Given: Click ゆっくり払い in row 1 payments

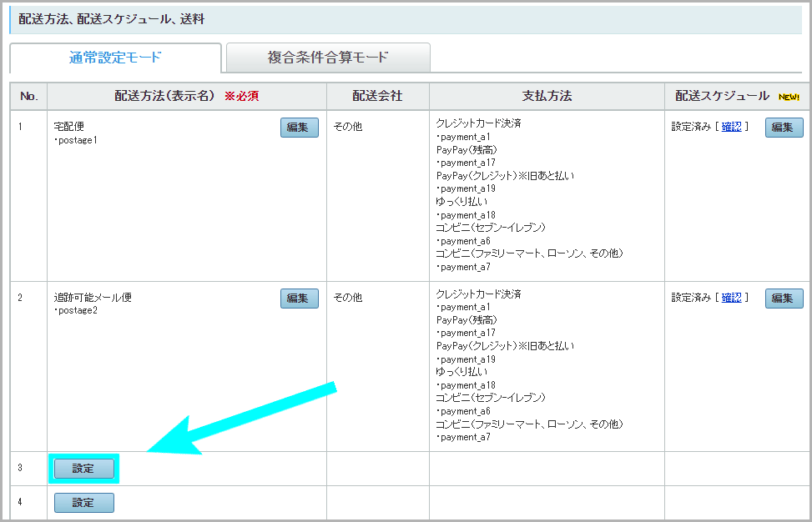Looking at the screenshot, I should tap(461, 201).
